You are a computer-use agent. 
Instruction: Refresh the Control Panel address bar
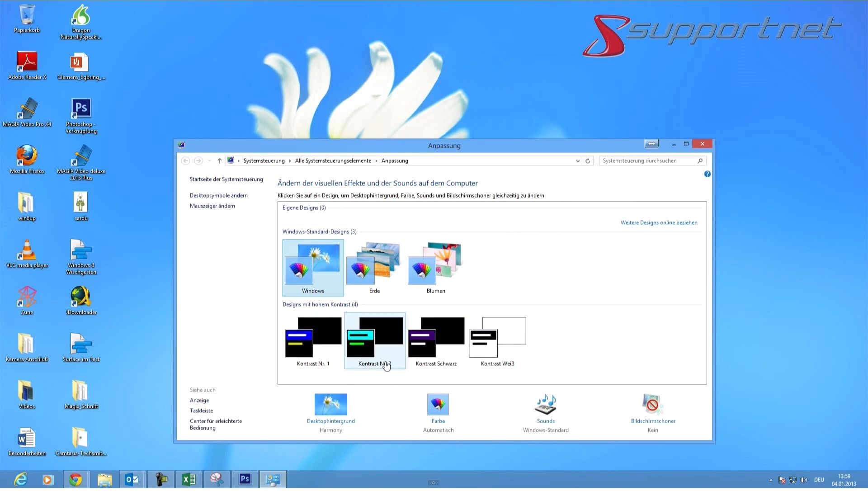[x=588, y=161]
